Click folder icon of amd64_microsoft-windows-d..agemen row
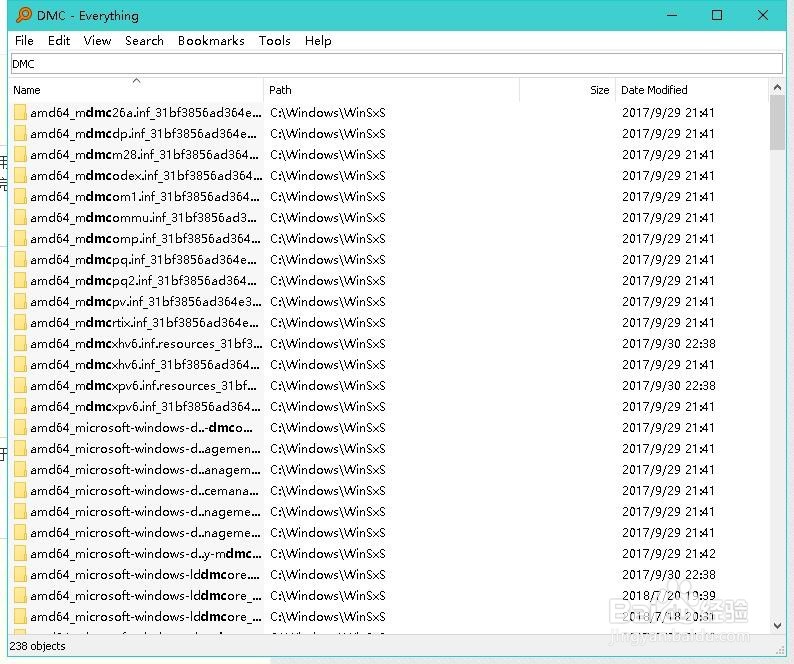Screen dimensions: 794x664 20,449
